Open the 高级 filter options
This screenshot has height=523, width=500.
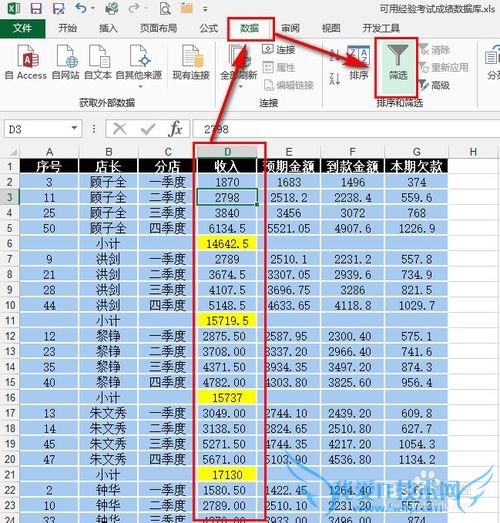435,85
